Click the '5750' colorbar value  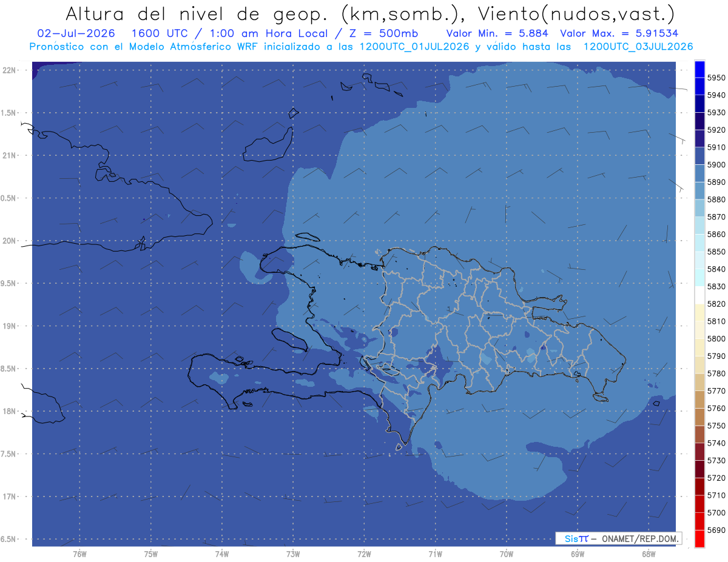coord(716,426)
